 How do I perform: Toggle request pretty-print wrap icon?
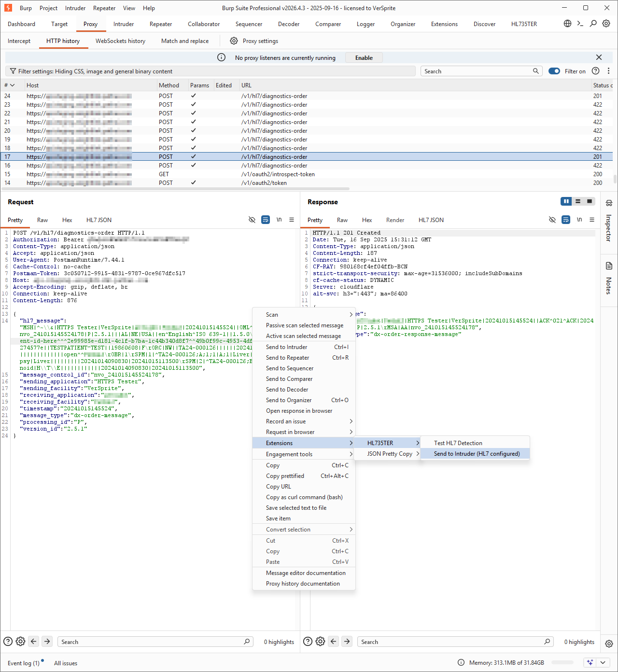[266, 220]
